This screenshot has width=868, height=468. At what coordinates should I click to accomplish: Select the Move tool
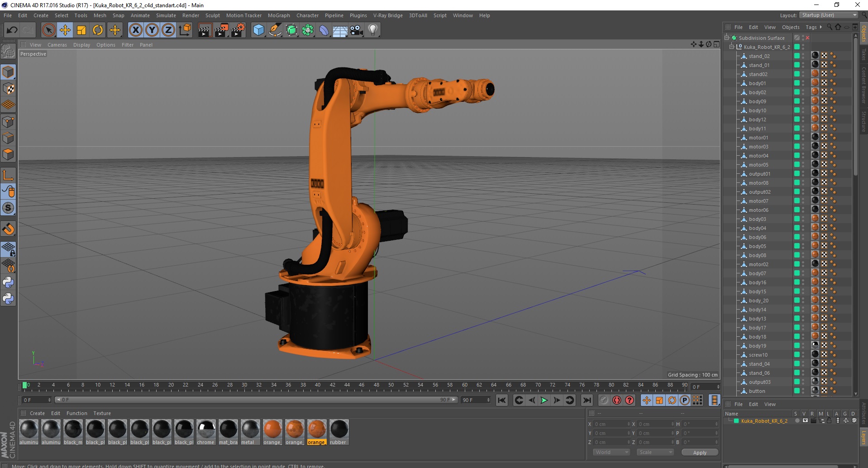[x=65, y=30]
